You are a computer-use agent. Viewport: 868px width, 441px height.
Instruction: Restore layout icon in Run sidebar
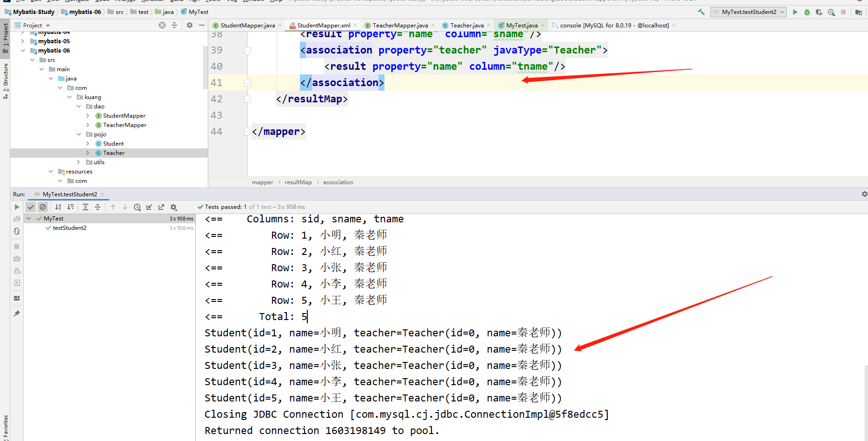[x=17, y=298]
